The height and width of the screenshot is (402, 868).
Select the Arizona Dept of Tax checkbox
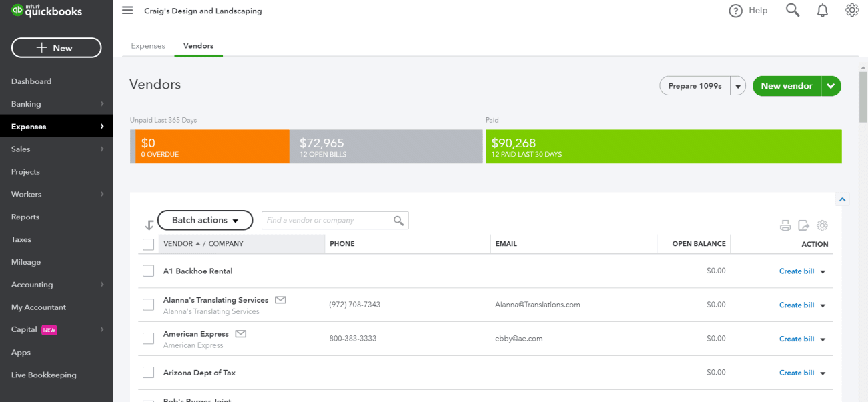click(149, 373)
